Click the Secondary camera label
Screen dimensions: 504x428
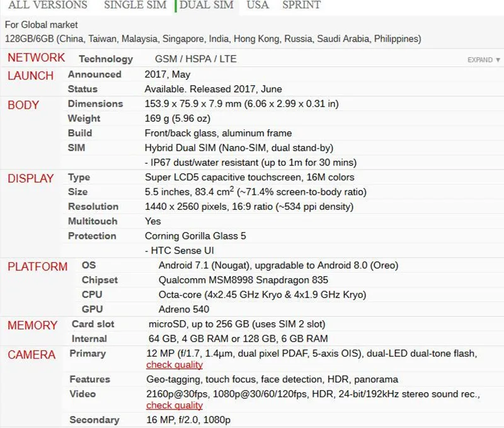pyautogui.click(x=94, y=420)
